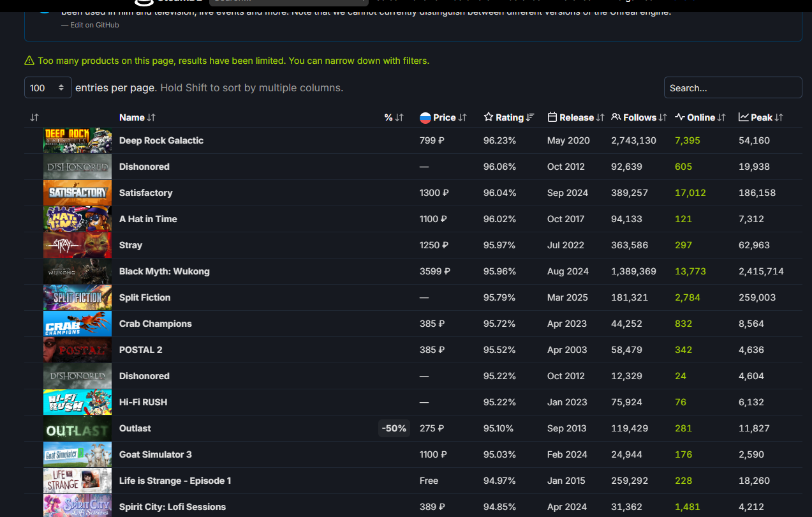Viewport: 812px width, 517px height.
Task: Open the POSTAL 2 thumbnail
Action: pyautogui.click(x=77, y=350)
